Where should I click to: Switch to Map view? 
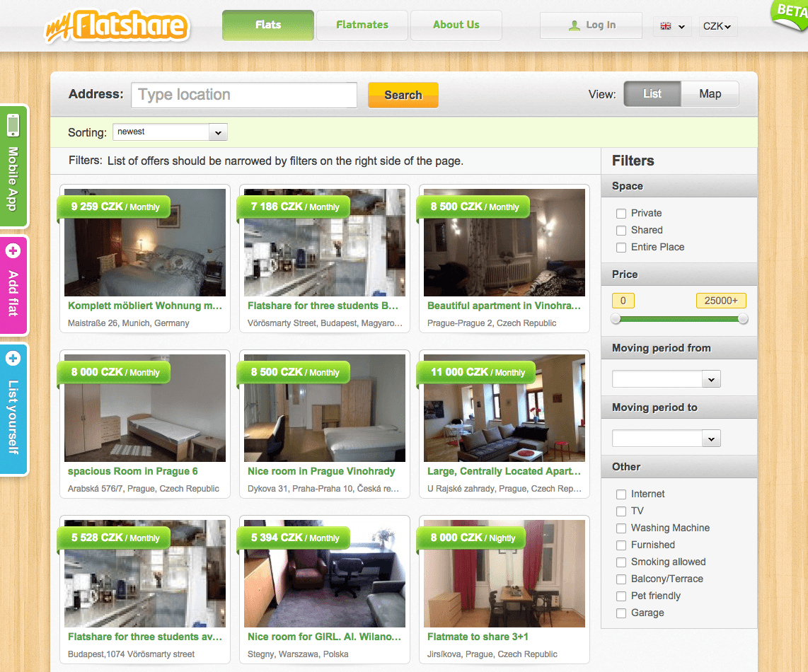710,94
